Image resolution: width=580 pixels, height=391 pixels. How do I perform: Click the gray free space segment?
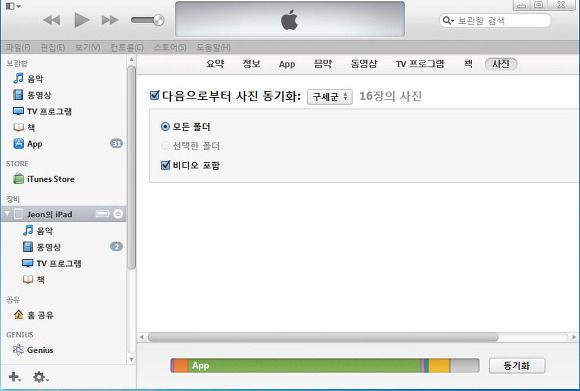(465, 365)
